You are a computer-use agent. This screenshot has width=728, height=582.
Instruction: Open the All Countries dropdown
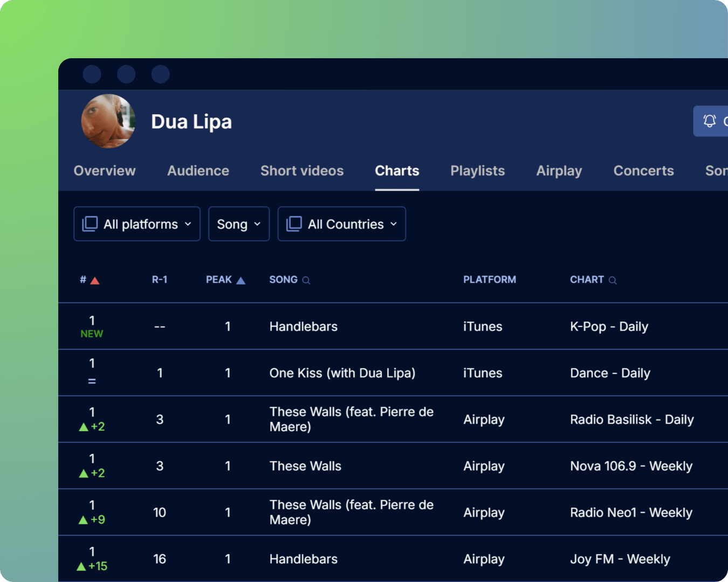(341, 224)
